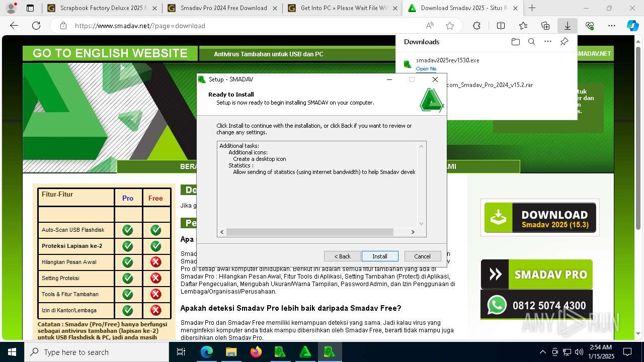Click the SMADAV PRO banner button
Image resolution: width=644 pixels, height=362 pixels.
point(536,274)
